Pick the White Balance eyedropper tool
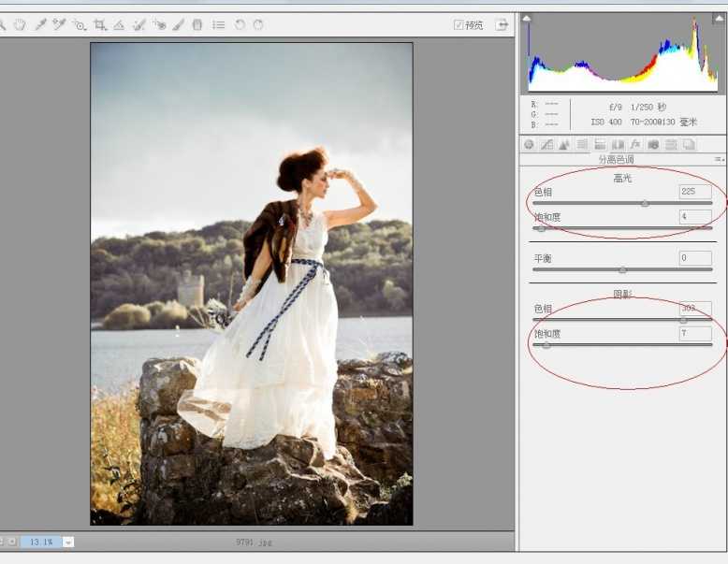 tap(40, 25)
